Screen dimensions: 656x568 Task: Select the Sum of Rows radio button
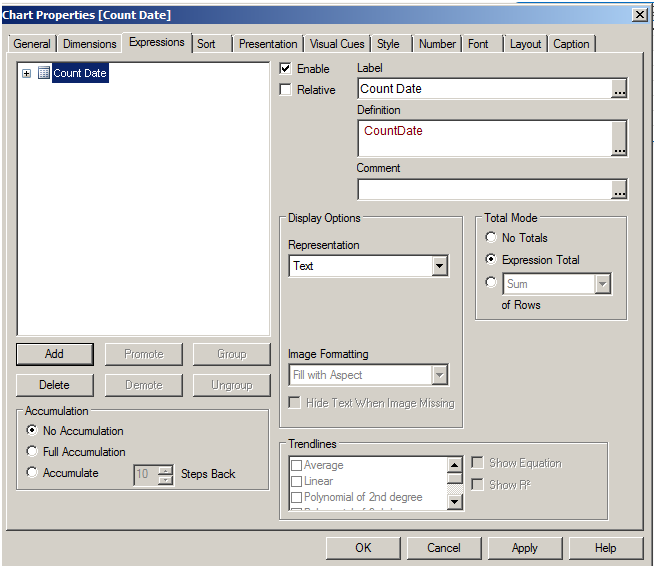491,282
